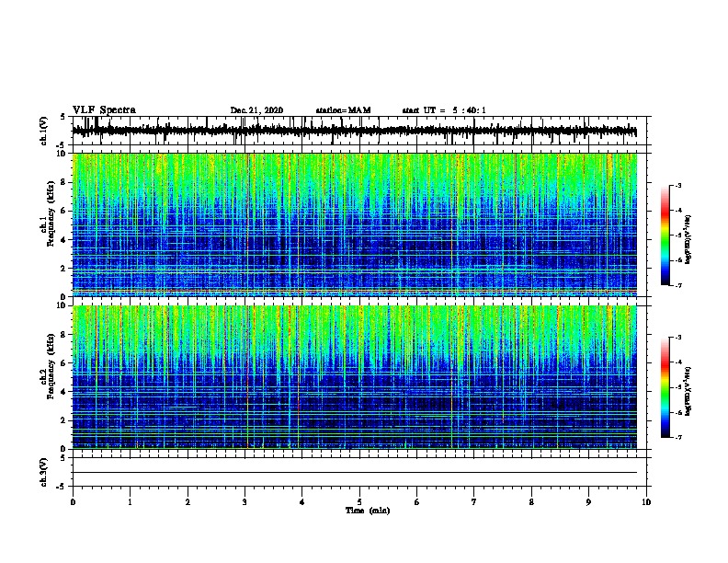This screenshot has width=728, height=563.
Task: Click the ch.2 color scale log(PSD) unit label
Action: pos(688,391)
